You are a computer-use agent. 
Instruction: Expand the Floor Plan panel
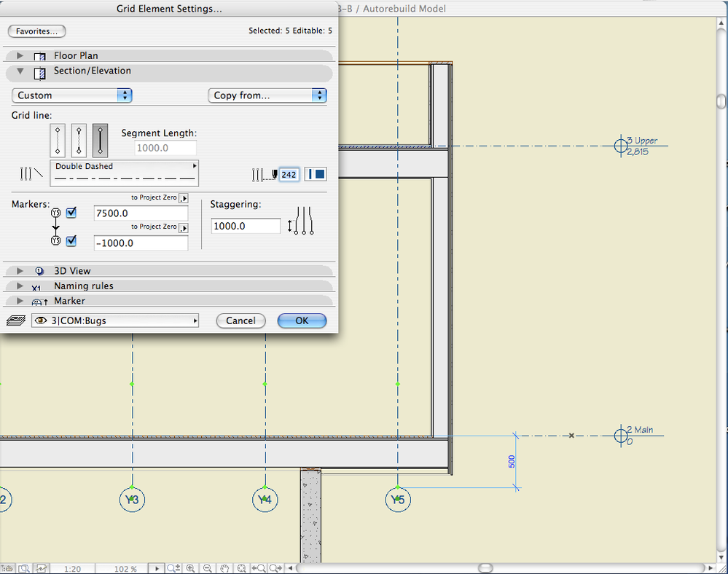coord(20,56)
